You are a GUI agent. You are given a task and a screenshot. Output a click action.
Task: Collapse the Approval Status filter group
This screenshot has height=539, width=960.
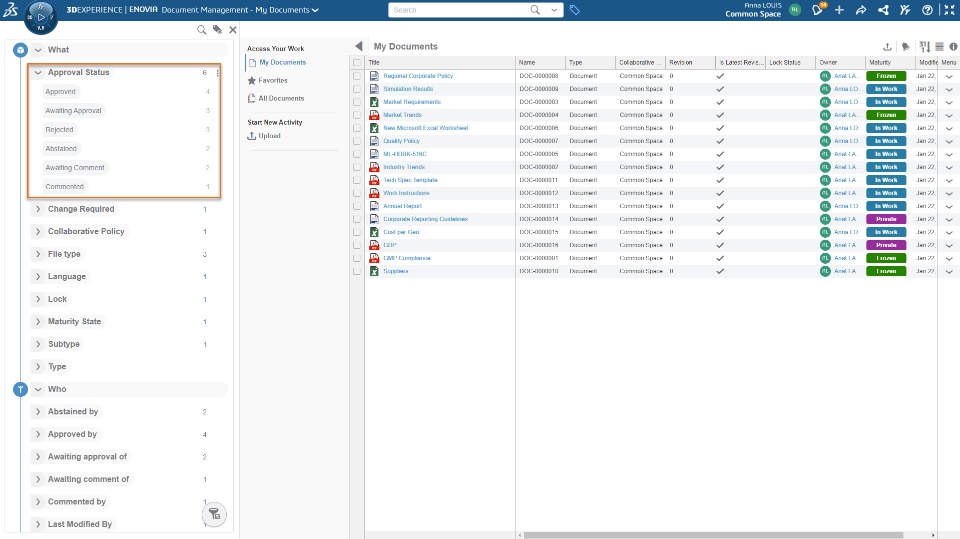pos(38,72)
